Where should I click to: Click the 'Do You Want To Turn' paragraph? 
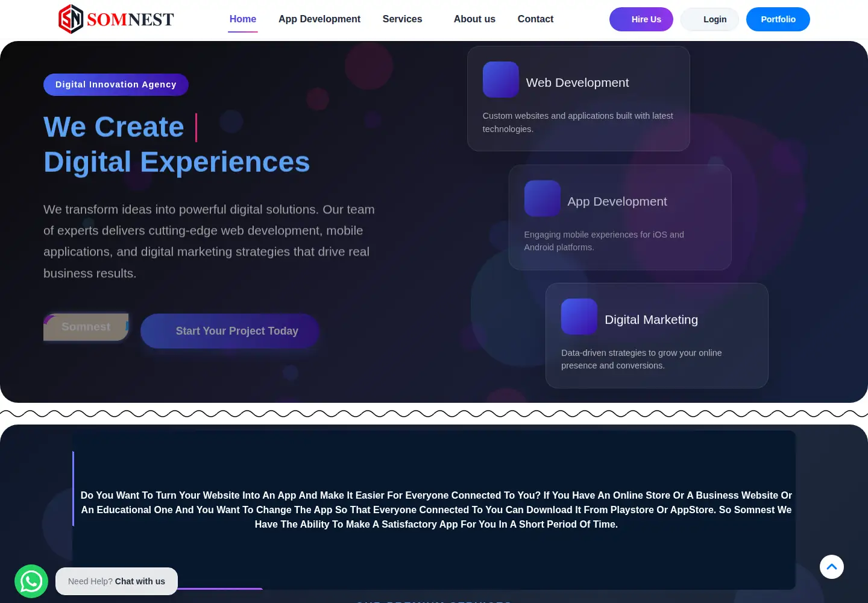(x=436, y=510)
